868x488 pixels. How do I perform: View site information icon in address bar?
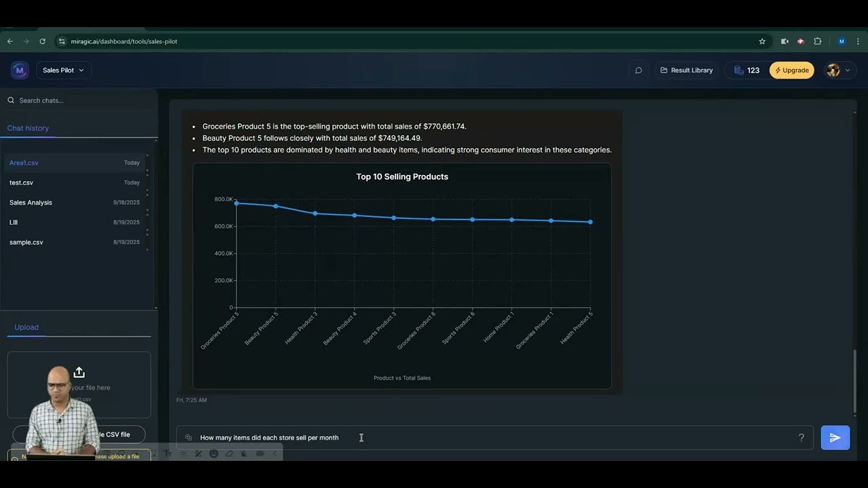point(62,41)
